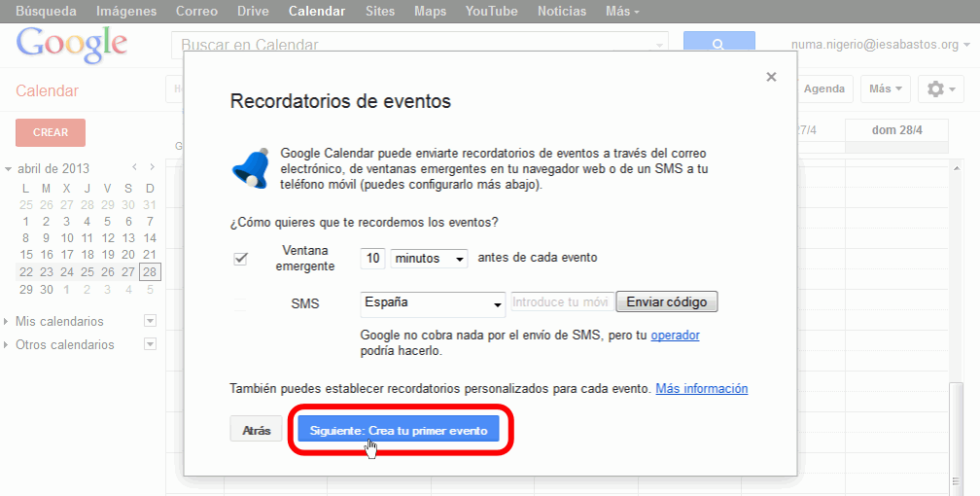Select day 19 in mini calendar
Screen dimensions: 980x496
pos(108,255)
